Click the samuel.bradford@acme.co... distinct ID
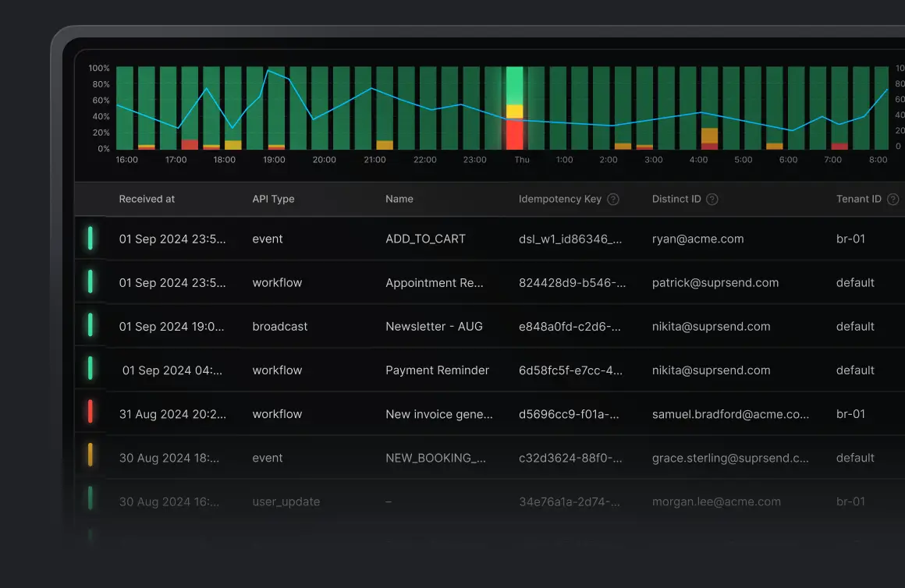Viewport: 905px width, 588px height. coord(731,414)
